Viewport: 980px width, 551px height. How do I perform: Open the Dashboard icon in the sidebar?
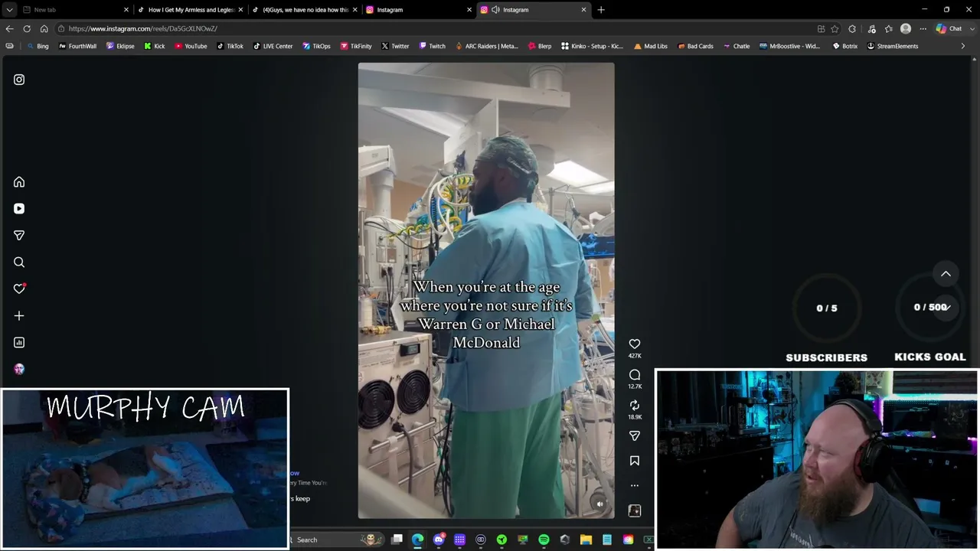click(19, 343)
